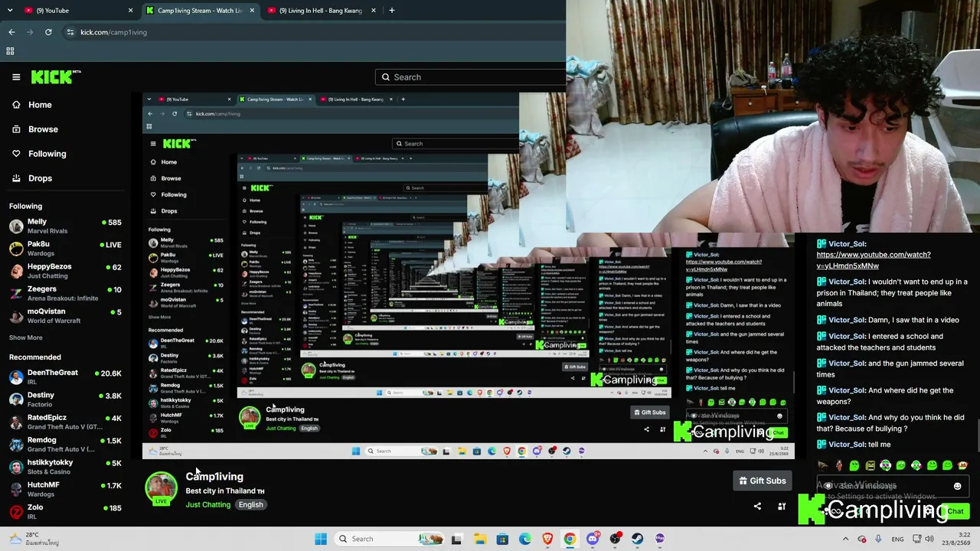Open the Kick hamburger sidebar menu

pyautogui.click(x=16, y=77)
